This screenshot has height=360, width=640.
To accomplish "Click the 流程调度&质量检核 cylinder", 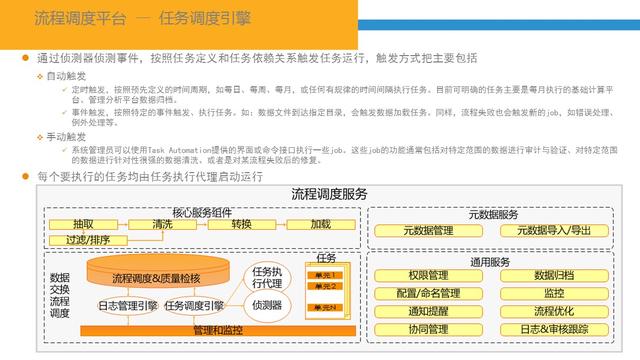I will tap(158, 271).
